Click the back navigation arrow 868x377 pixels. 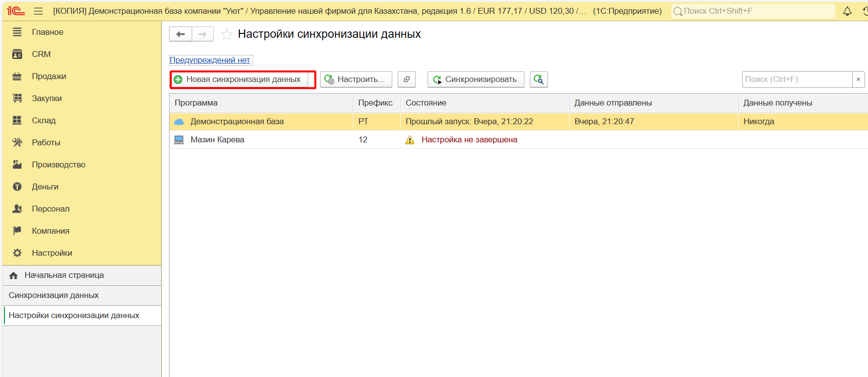[x=180, y=34]
